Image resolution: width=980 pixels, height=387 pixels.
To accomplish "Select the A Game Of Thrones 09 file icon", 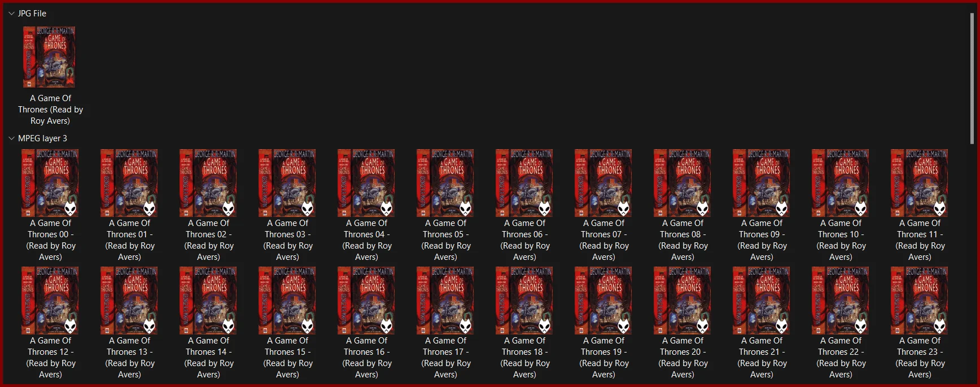I will click(x=762, y=183).
